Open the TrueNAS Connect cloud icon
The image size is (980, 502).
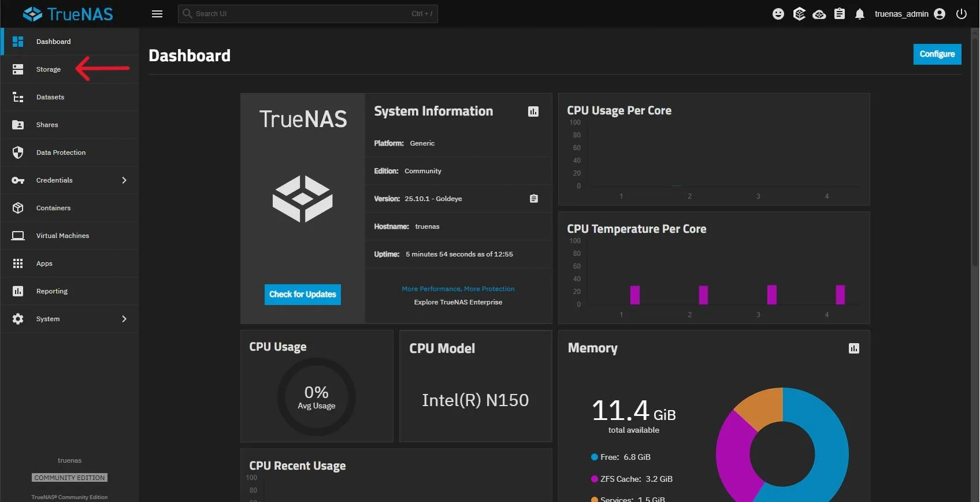pos(819,14)
